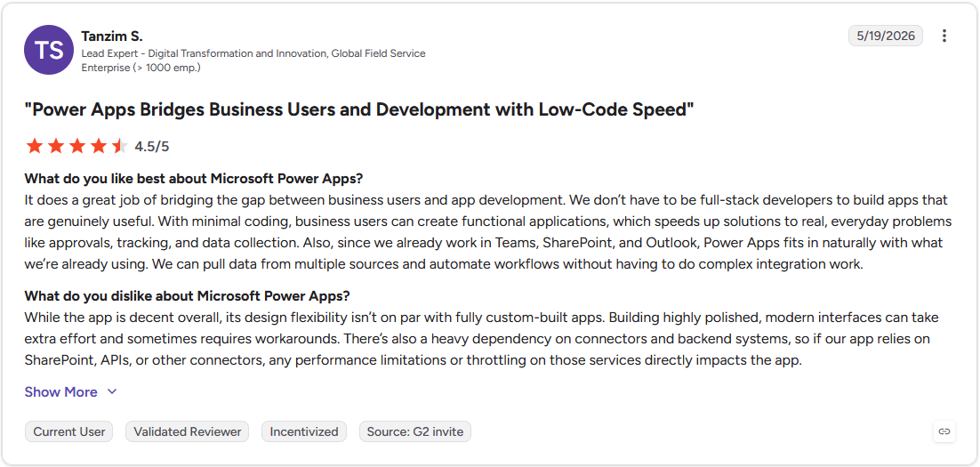
Task: Open the three-dot review options menu
Action: point(944,36)
